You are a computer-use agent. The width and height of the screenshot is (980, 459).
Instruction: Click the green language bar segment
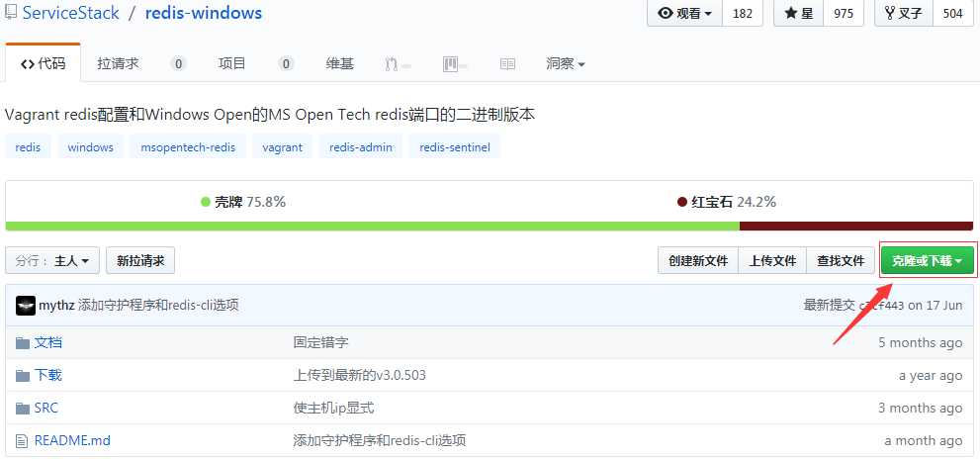coord(373,226)
